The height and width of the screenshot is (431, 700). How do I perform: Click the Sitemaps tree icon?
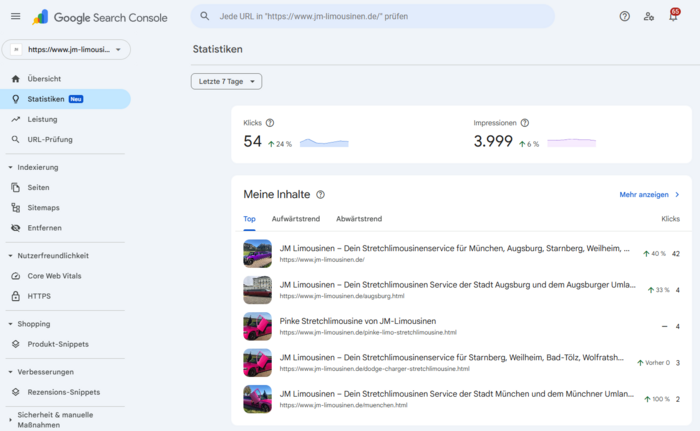coord(16,208)
